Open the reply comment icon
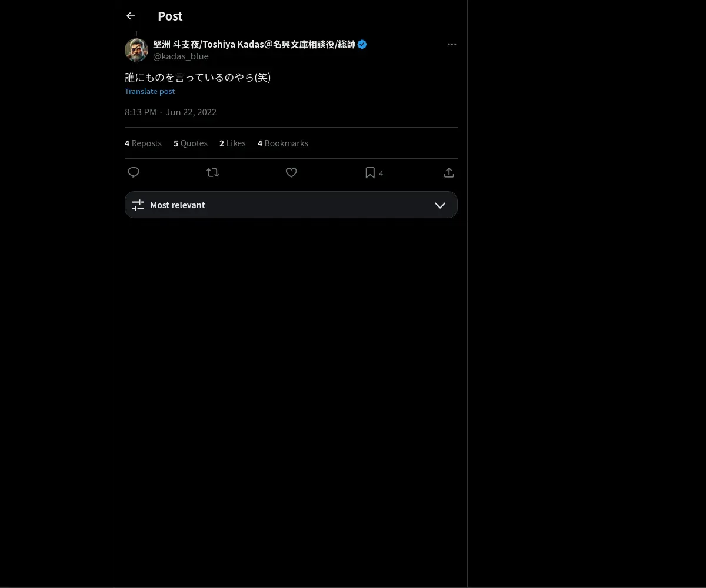The width and height of the screenshot is (706, 588). 134,172
